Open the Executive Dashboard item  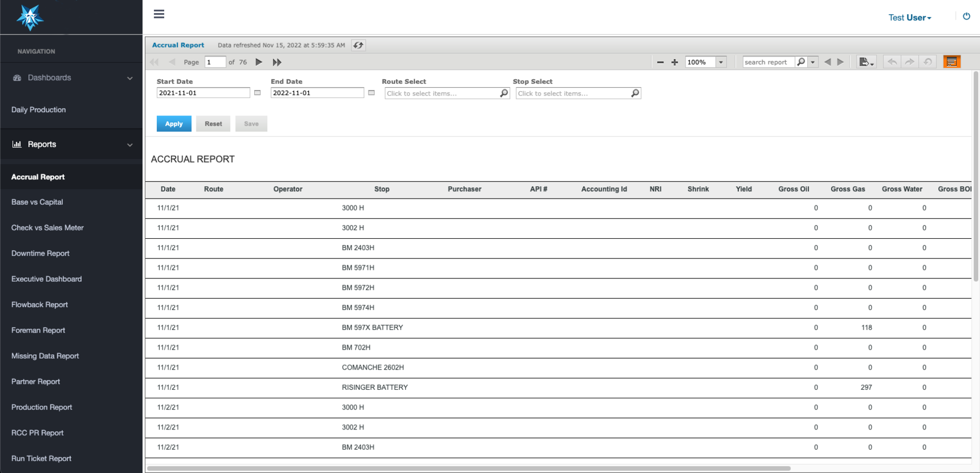coord(46,279)
